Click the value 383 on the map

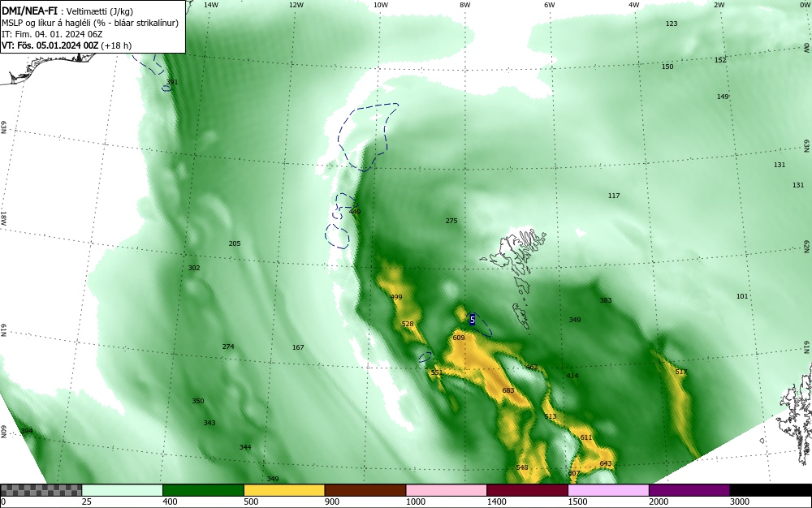[606, 300]
